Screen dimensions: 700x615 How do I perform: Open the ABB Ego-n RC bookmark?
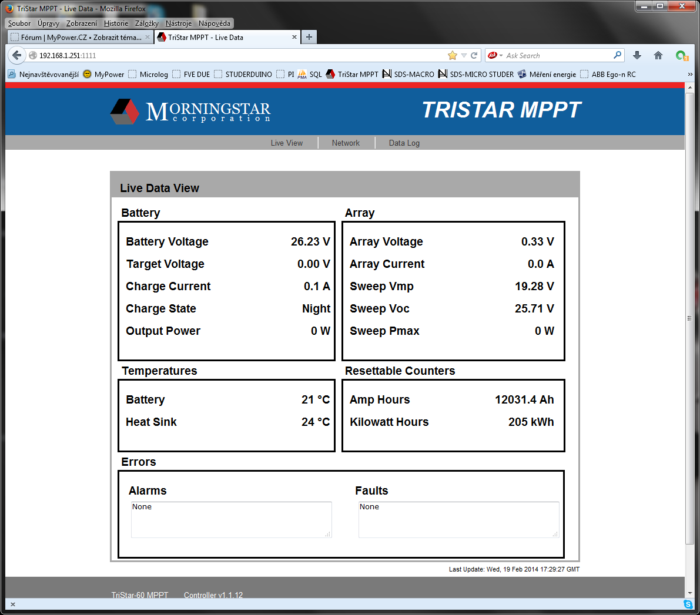608,74
